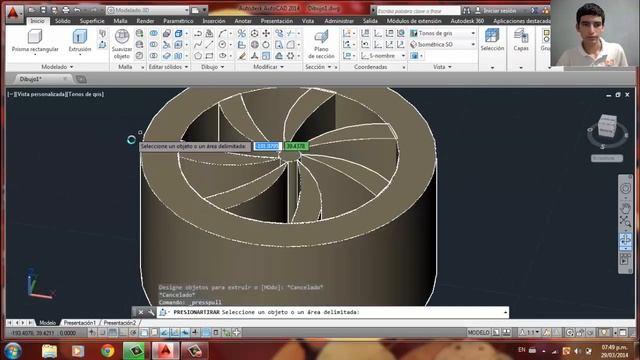This screenshot has width=640, height=360.
Task: Switch to Presentación1 layout tab
Action: [x=79, y=323]
